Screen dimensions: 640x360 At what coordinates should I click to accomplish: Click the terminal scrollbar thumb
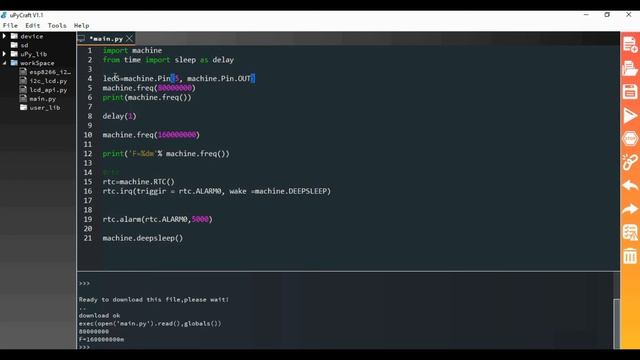(x=616, y=323)
